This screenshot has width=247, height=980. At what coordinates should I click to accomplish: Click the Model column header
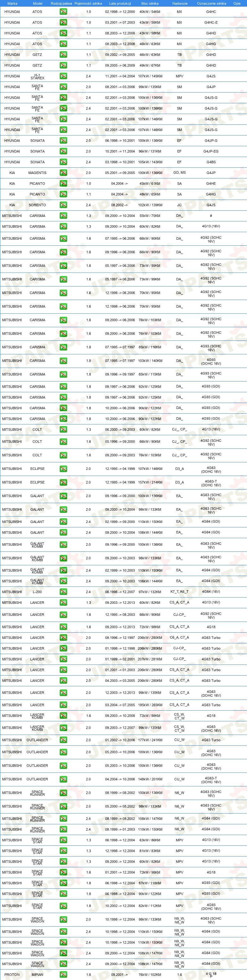click(x=37, y=3)
